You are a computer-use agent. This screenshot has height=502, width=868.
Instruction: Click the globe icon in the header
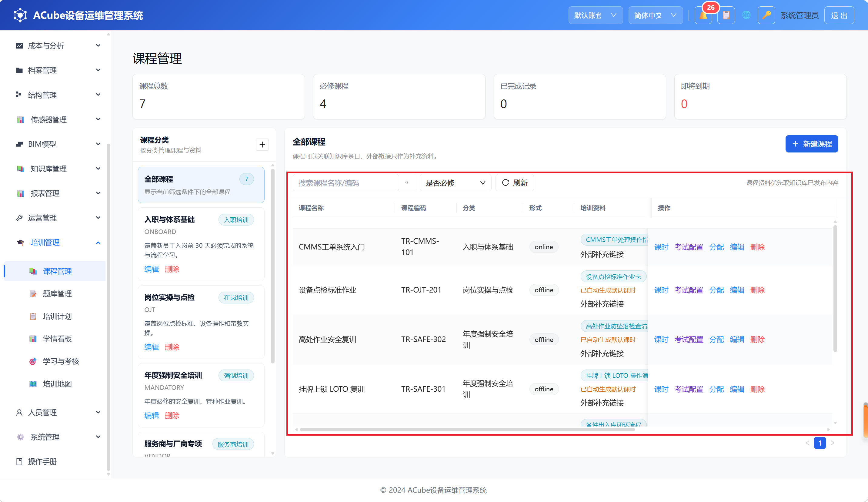tap(746, 15)
